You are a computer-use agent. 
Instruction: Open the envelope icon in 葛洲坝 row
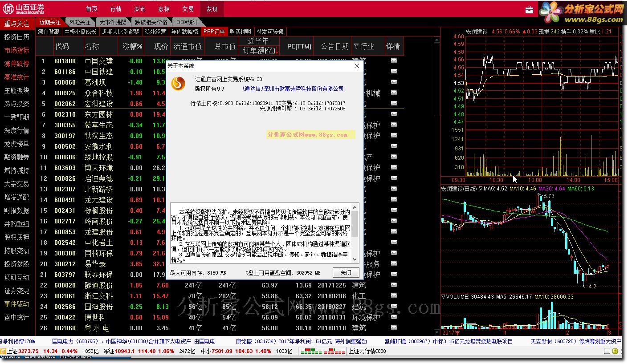(394, 82)
